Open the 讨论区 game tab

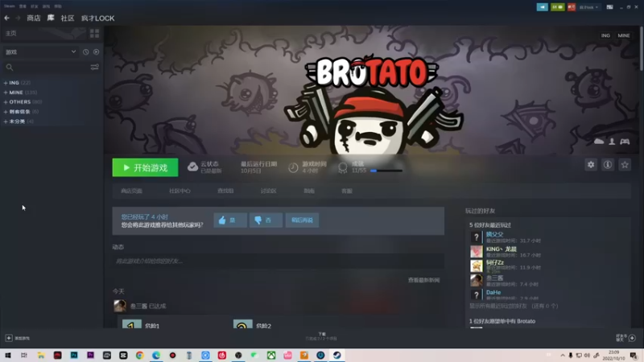(268, 191)
